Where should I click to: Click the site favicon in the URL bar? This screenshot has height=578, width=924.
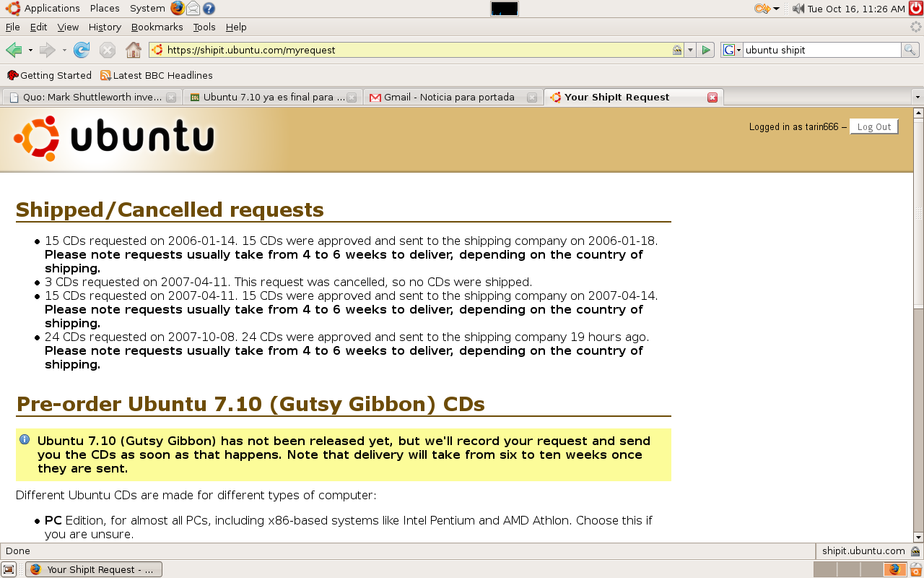coord(157,50)
